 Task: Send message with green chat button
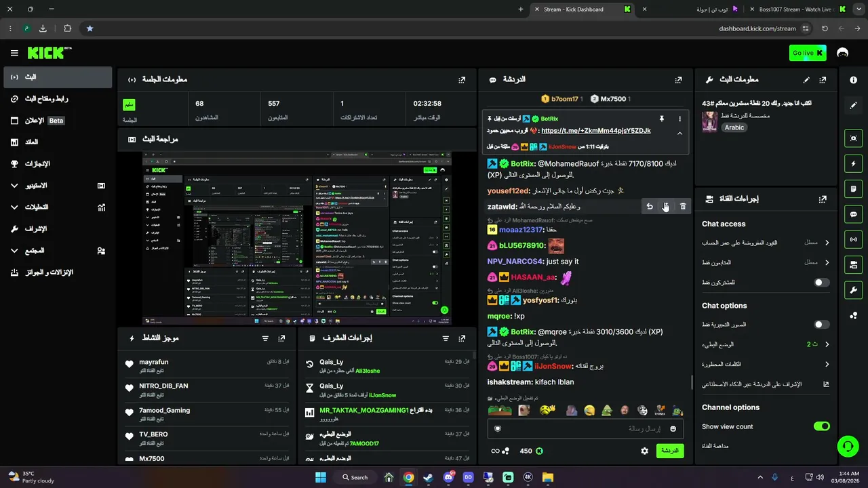click(x=670, y=451)
